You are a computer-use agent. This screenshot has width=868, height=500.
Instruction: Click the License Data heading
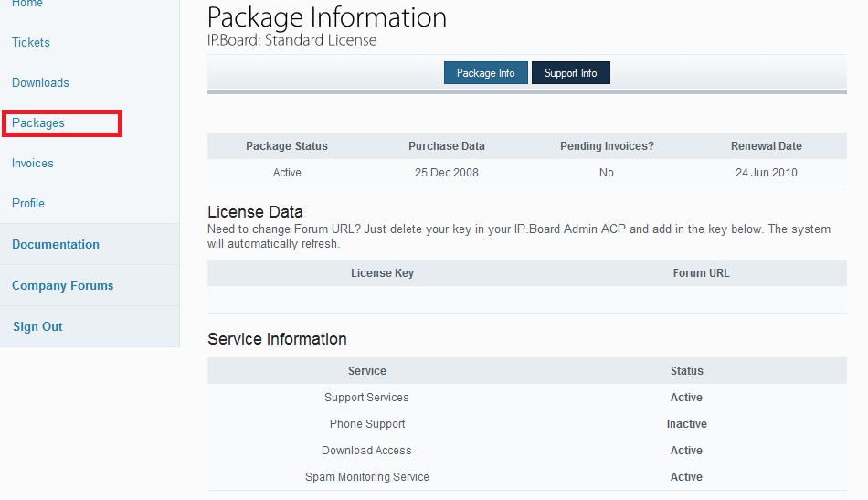click(x=255, y=212)
